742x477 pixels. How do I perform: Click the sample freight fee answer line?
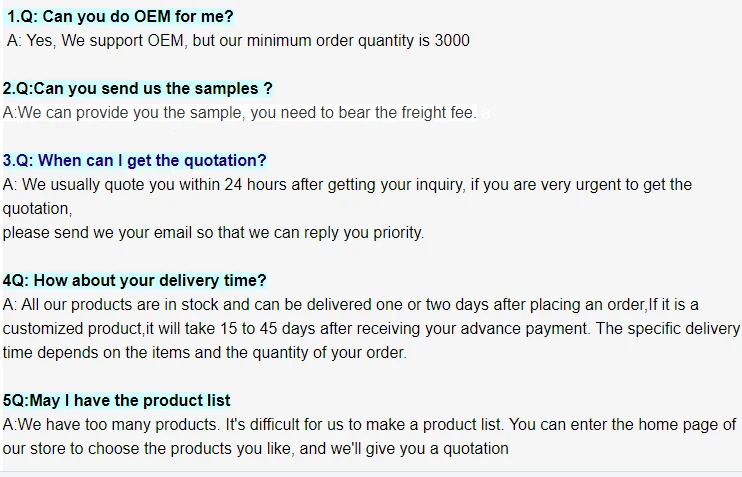tap(240, 113)
